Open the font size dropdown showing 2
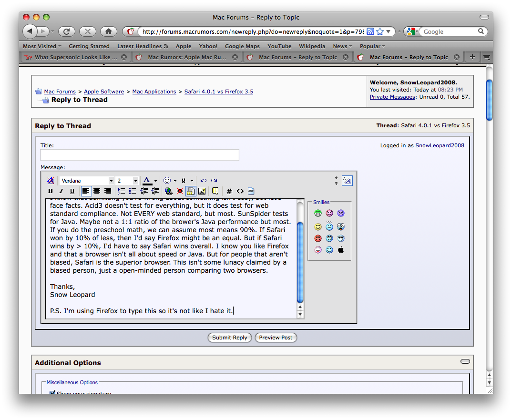 coord(135,181)
